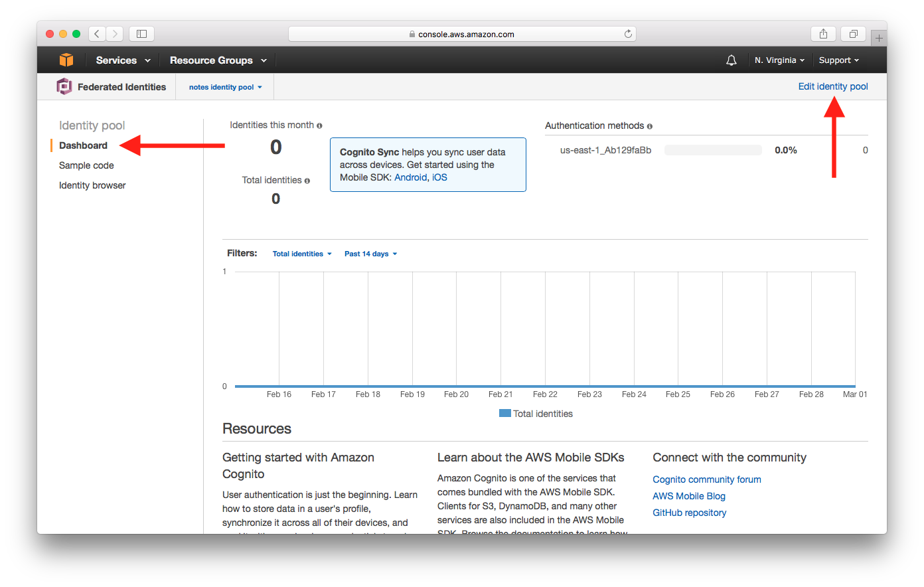The width and height of the screenshot is (924, 587).
Task: Click info icon next to Identities this month
Action: pos(319,126)
